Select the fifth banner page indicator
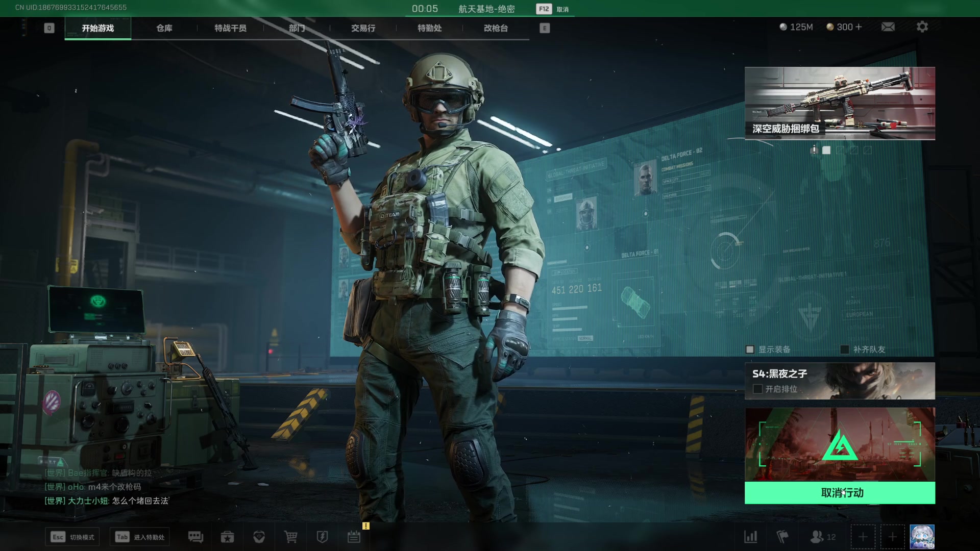This screenshot has width=980, height=551. (x=867, y=150)
